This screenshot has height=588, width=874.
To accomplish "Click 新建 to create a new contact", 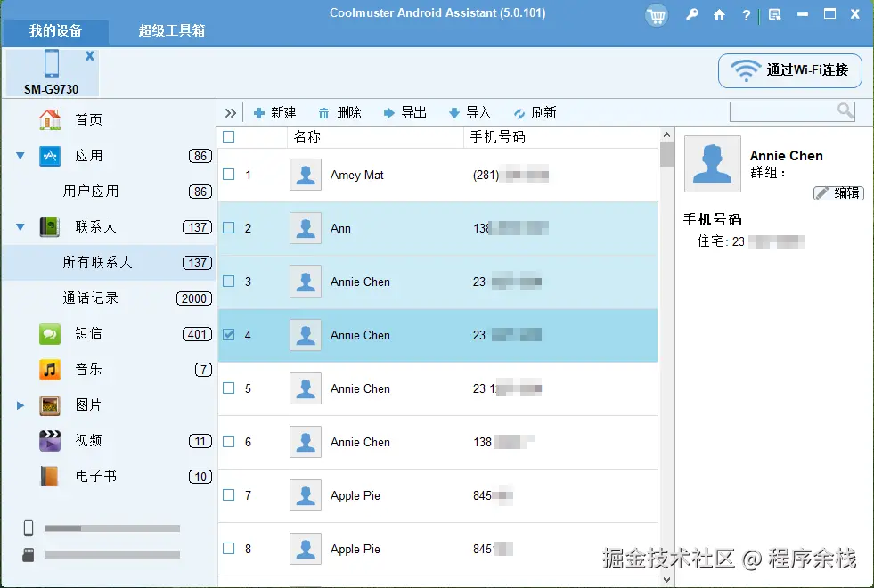I will (x=274, y=113).
